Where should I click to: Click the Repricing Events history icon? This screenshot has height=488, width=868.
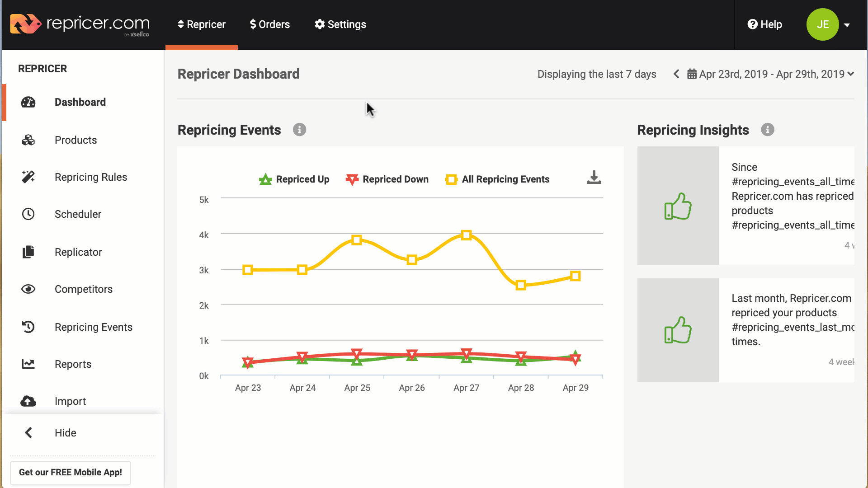[x=28, y=327]
